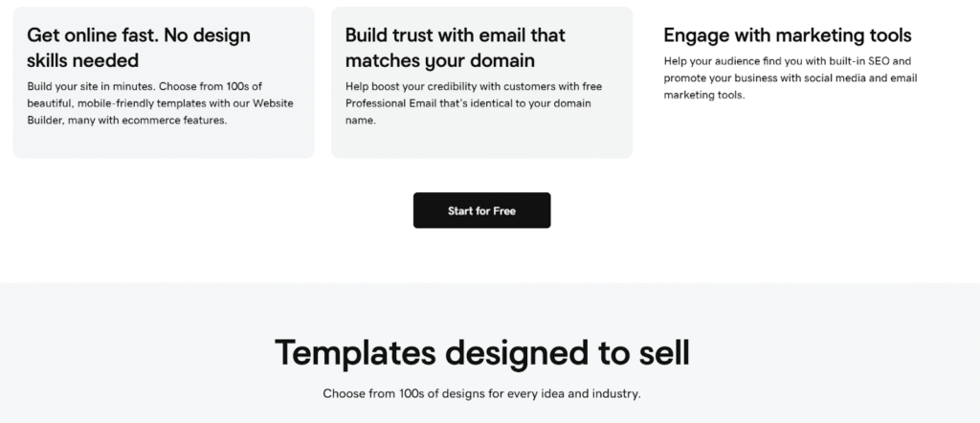Click "marketing tools." ending the third description

[703, 95]
